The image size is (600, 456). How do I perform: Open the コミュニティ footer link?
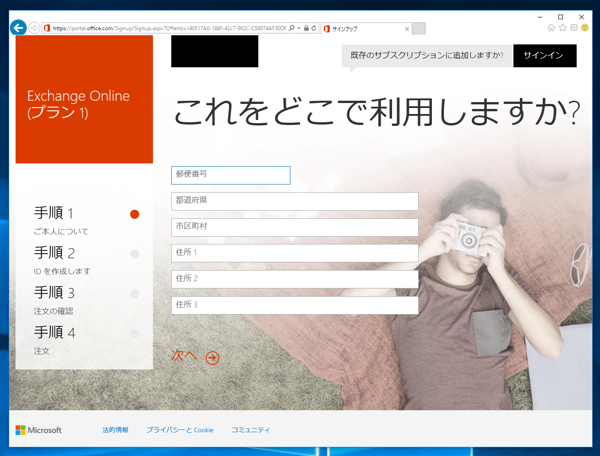click(251, 430)
